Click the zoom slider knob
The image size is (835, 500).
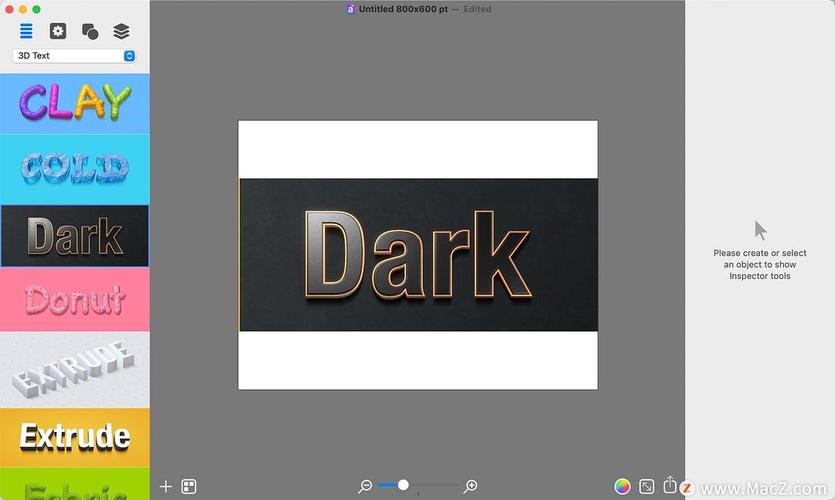(x=403, y=485)
